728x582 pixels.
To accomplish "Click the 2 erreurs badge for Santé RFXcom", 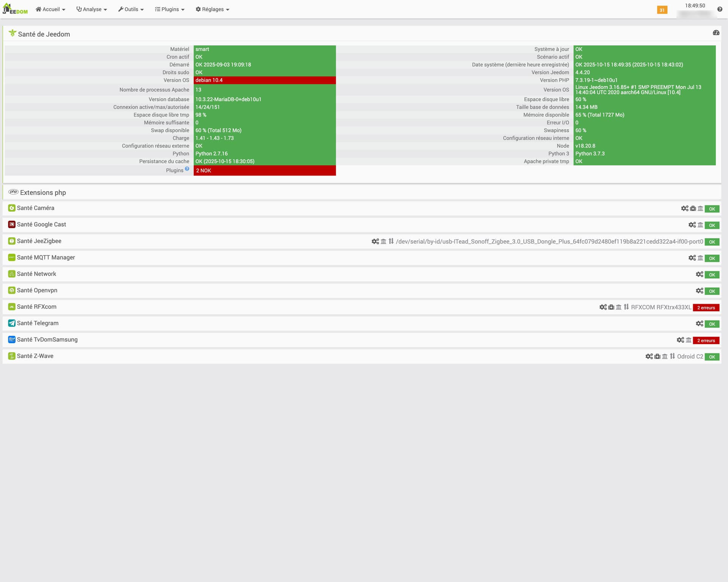I will click(706, 307).
